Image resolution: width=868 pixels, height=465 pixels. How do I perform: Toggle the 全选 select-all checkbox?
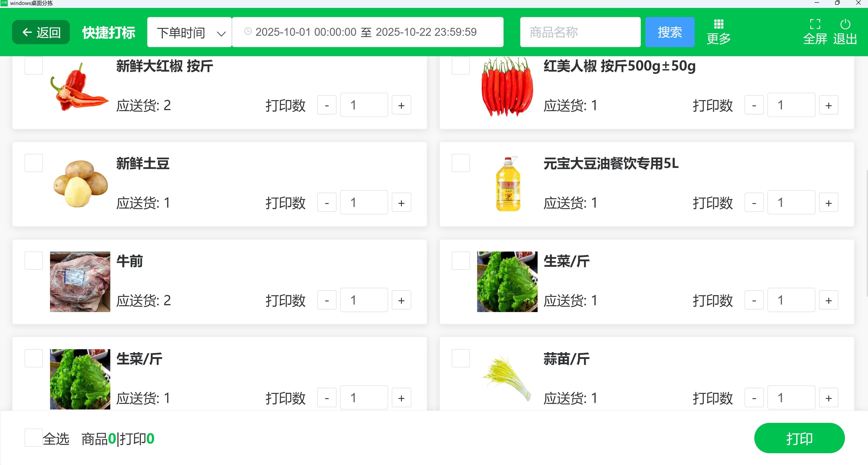[x=34, y=438]
